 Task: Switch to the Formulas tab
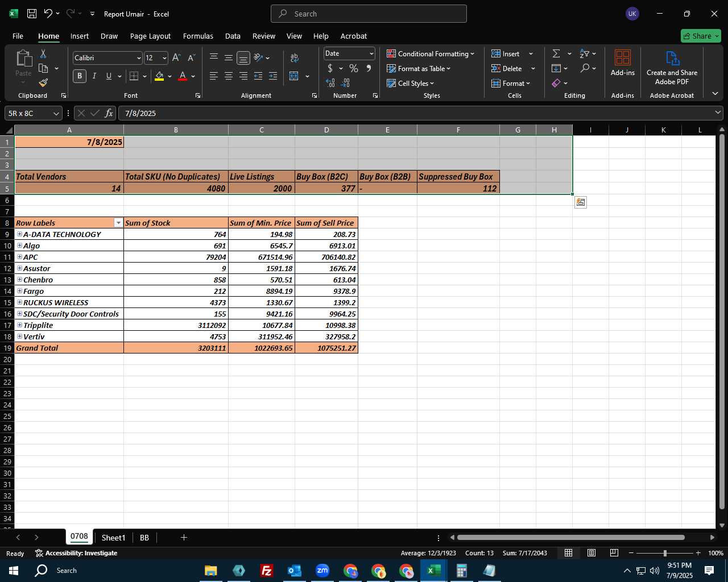(198, 36)
